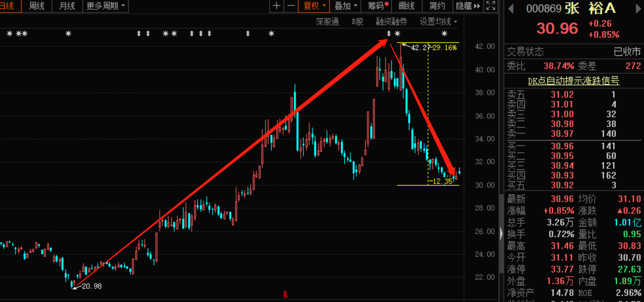
Task: Click the 42.27 high price label
Action: tap(421, 47)
